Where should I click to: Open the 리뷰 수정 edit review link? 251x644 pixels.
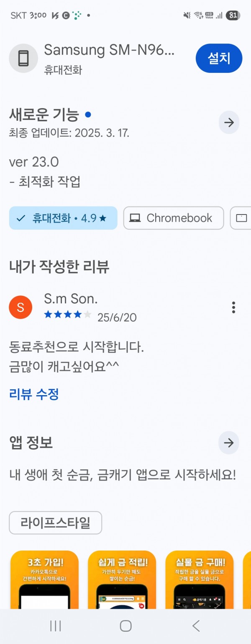[34, 394]
